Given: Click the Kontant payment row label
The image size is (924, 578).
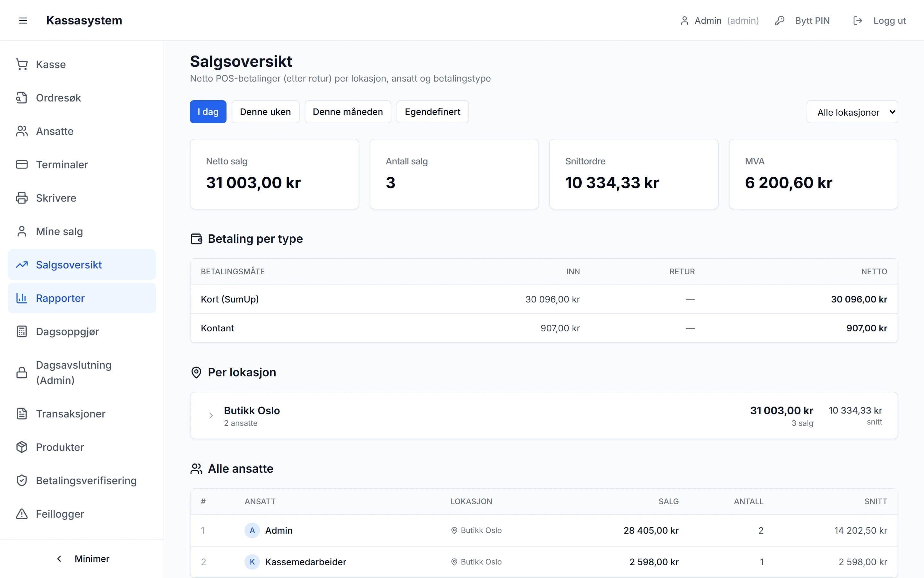Looking at the screenshot, I should [217, 328].
